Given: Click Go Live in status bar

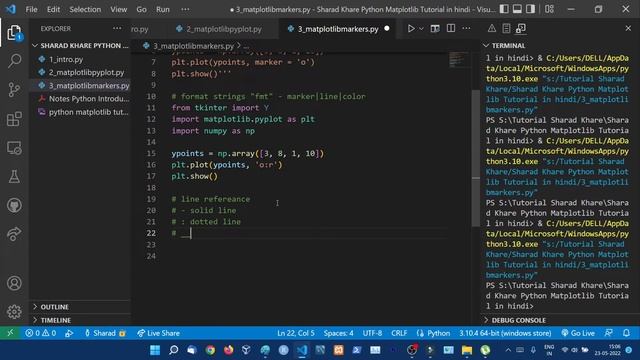Looking at the screenshot, I should point(578,333).
